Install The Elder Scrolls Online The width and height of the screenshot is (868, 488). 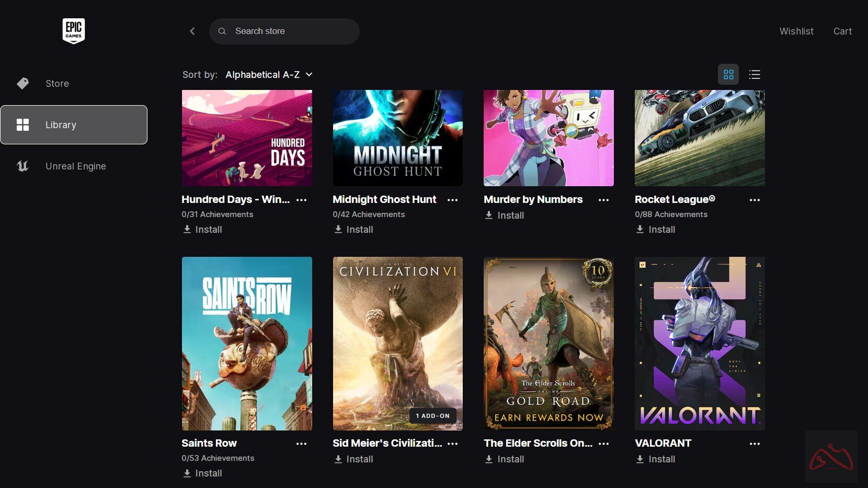[x=505, y=459]
